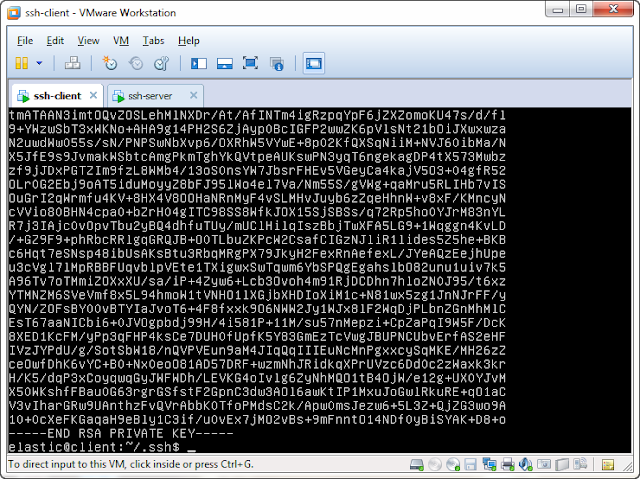Close the ssh-client tab
This screenshot has width=640, height=479.
coord(93,95)
